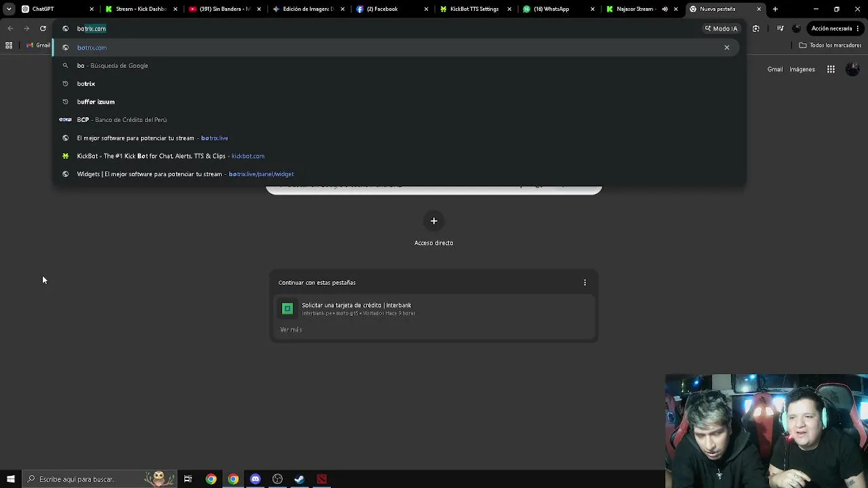868x488 pixels.
Task: Open the botrix.live software suggestion
Action: click(399, 138)
